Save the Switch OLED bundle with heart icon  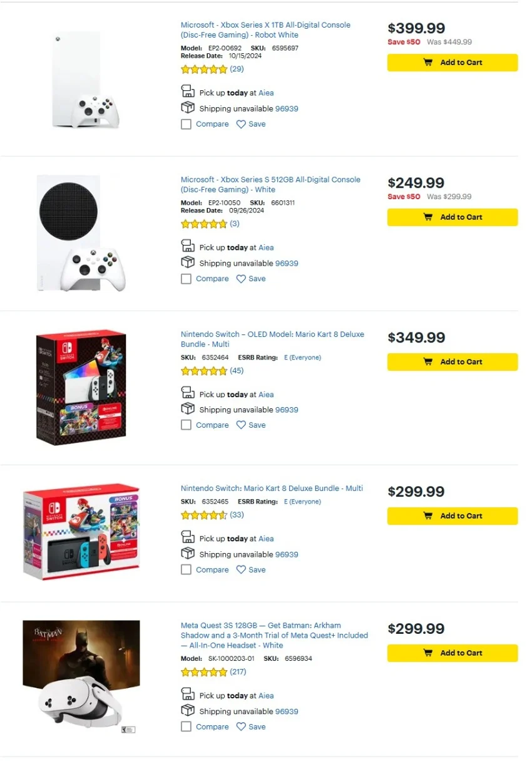click(241, 425)
